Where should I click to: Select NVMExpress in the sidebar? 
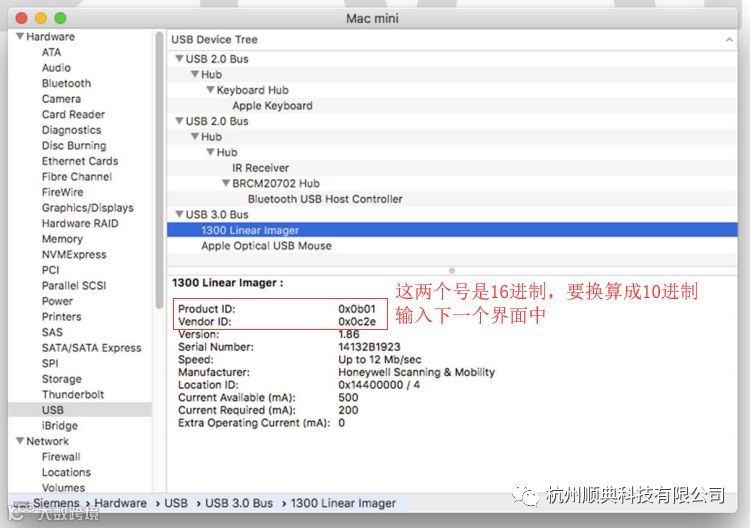pyautogui.click(x=74, y=254)
